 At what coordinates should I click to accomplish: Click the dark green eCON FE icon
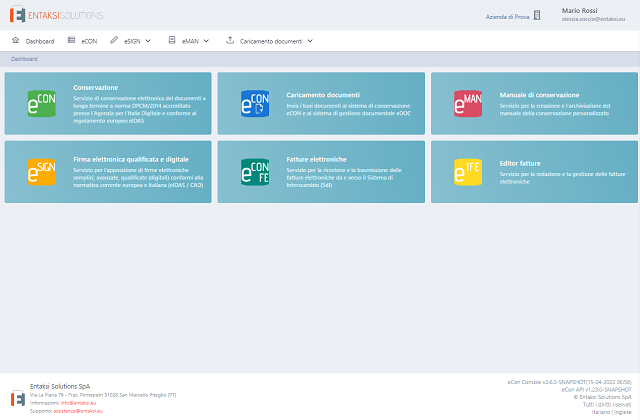click(255, 172)
